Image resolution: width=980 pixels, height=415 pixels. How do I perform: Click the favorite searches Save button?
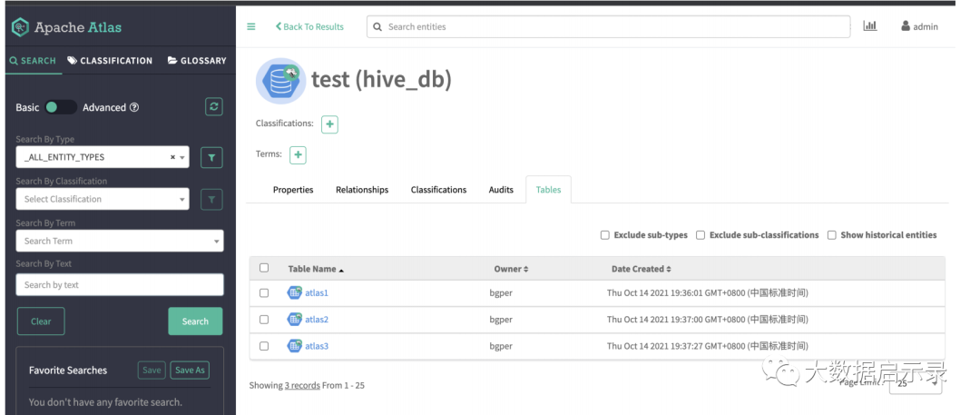point(152,370)
